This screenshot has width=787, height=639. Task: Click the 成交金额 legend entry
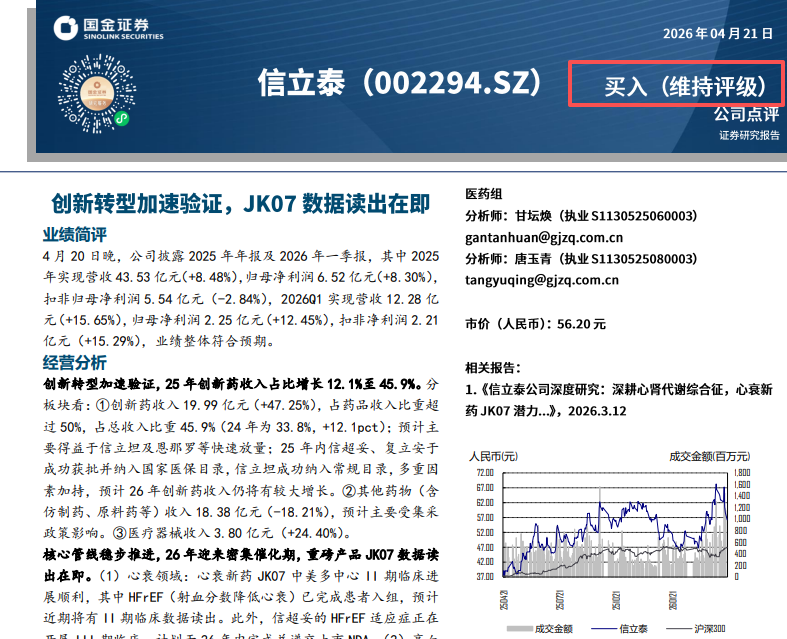tap(540, 628)
